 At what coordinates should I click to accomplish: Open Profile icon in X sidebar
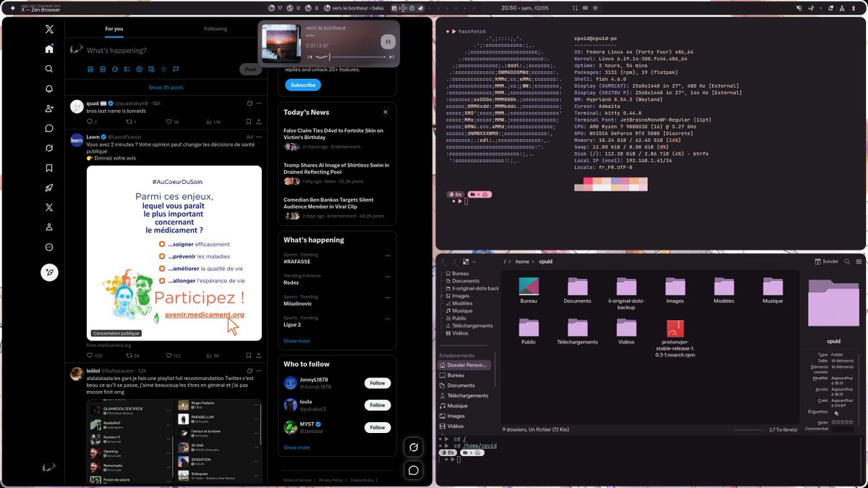click(49, 227)
